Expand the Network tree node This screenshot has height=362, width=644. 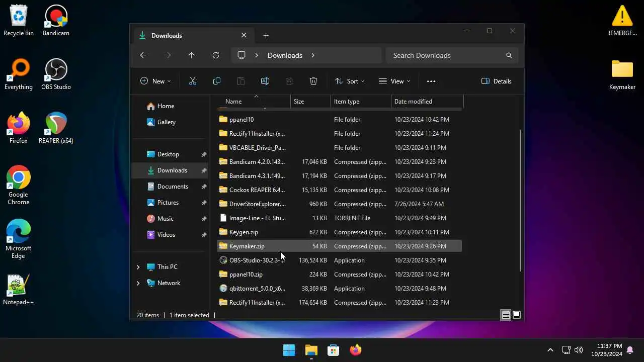coord(138,283)
